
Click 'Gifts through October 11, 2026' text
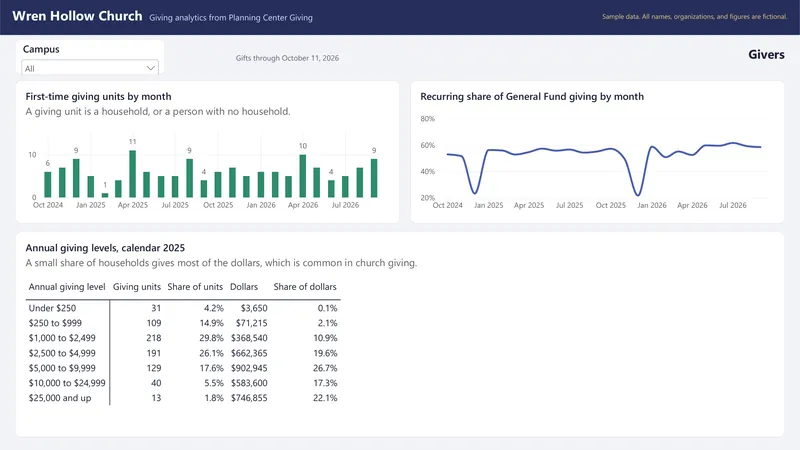(287, 58)
